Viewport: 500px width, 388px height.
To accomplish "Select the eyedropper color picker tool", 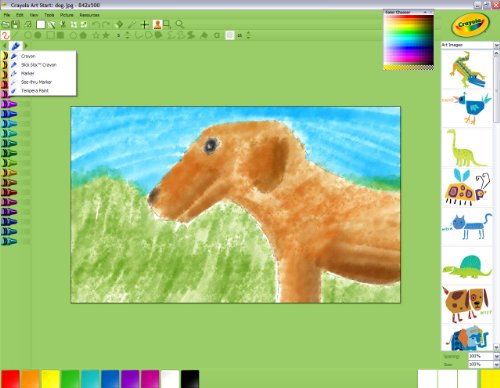I will click(x=131, y=24).
